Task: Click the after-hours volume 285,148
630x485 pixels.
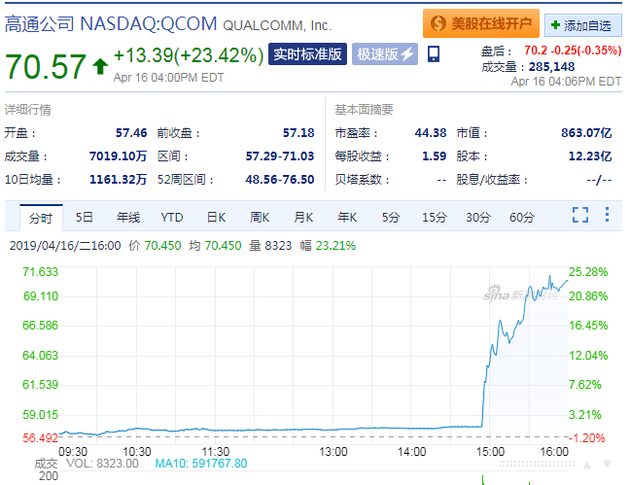Action: point(552,67)
